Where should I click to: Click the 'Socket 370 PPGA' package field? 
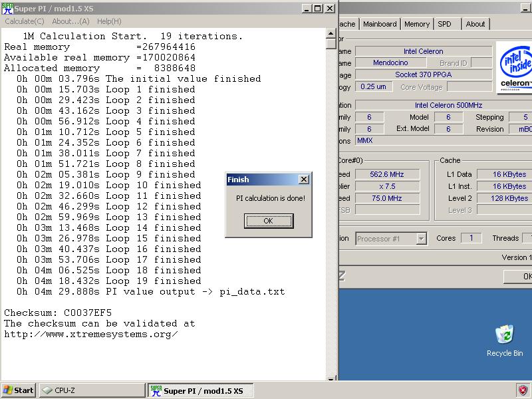tap(424, 74)
